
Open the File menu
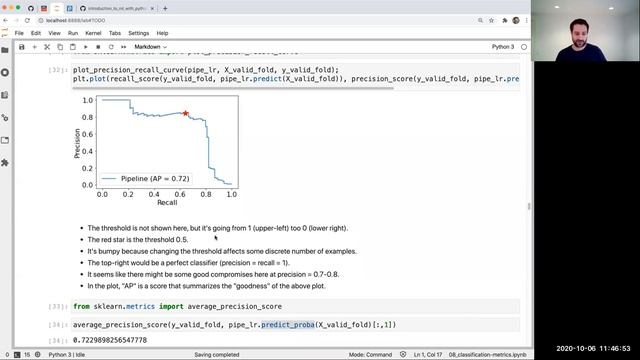pos(19,33)
